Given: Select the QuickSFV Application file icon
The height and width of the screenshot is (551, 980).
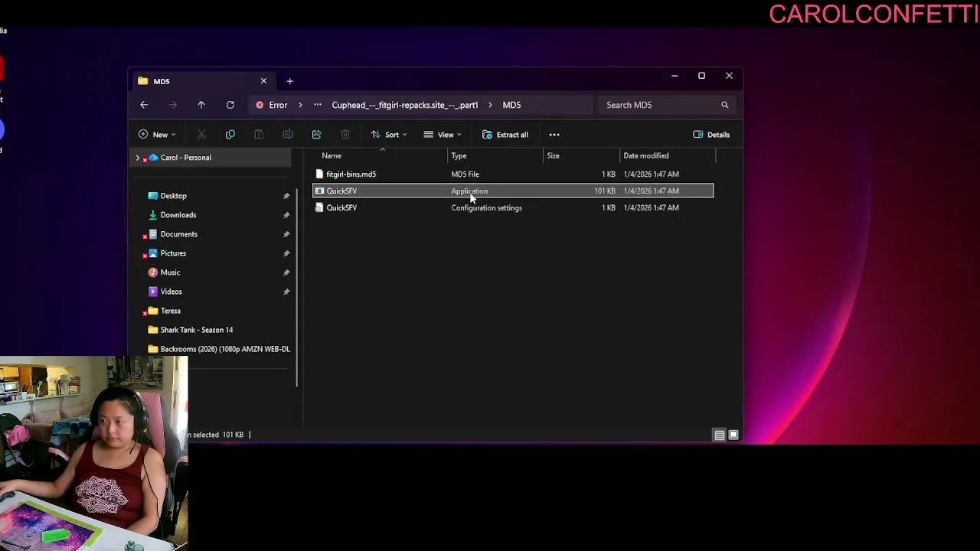Looking at the screenshot, I should click(x=319, y=191).
